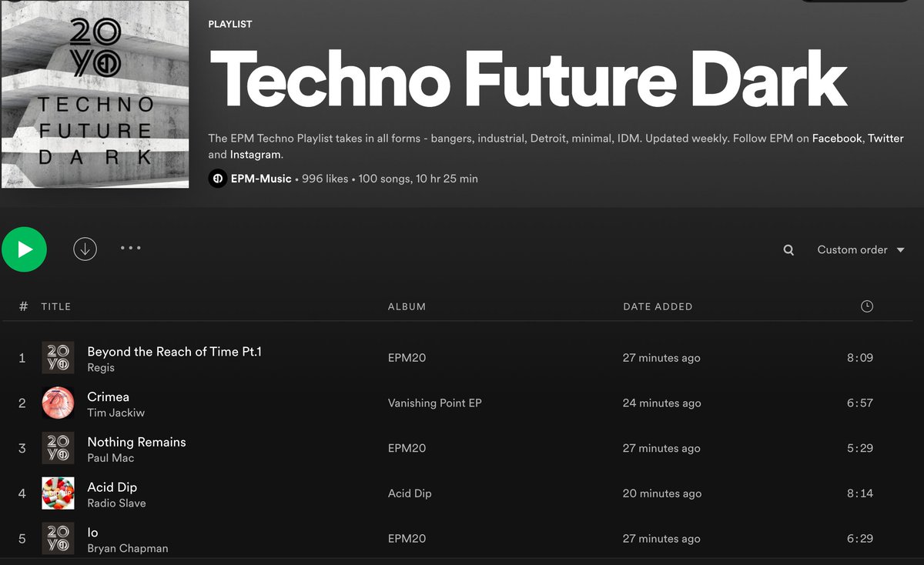
Task: Click the 6:57 duration for Crimea
Action: click(x=860, y=403)
